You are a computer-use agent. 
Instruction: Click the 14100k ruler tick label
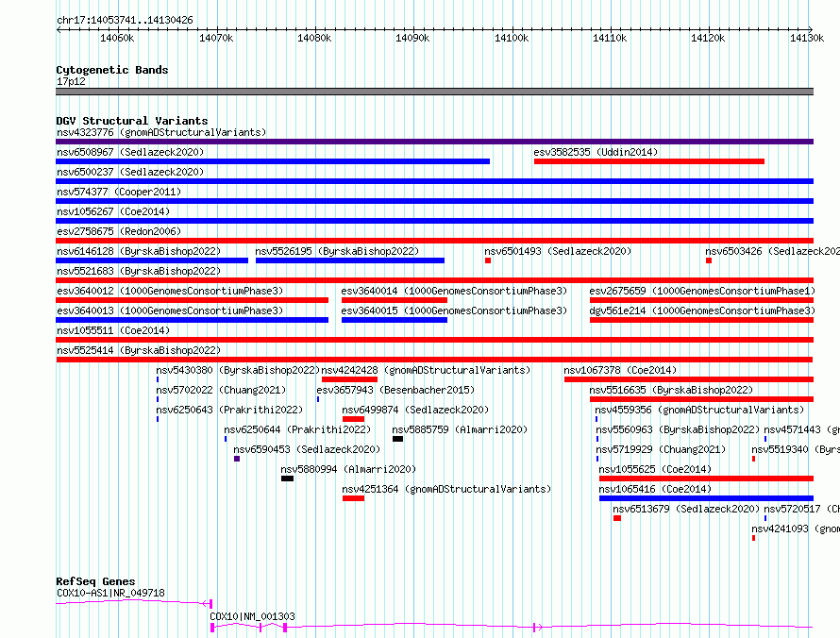[x=512, y=38]
